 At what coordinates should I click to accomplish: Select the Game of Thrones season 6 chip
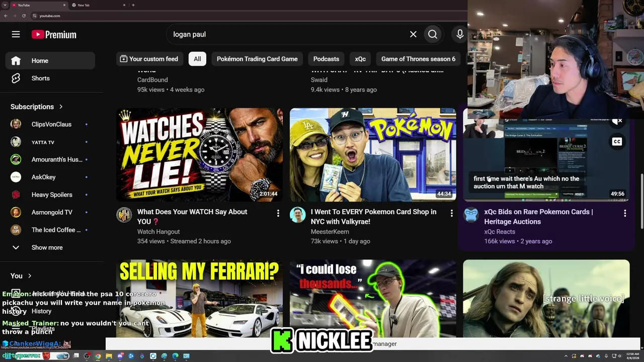[x=418, y=59]
